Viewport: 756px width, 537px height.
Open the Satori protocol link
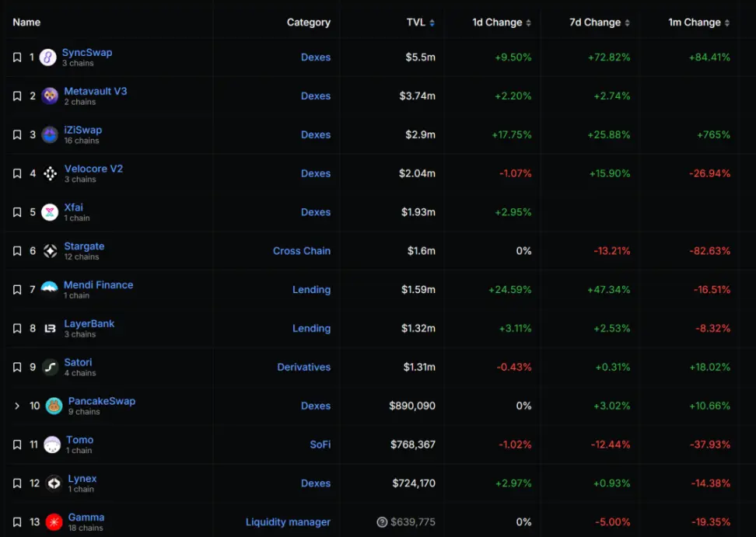tap(78, 362)
